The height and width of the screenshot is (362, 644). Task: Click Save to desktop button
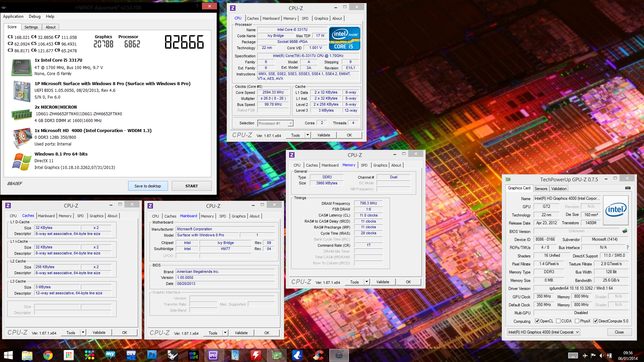(148, 186)
